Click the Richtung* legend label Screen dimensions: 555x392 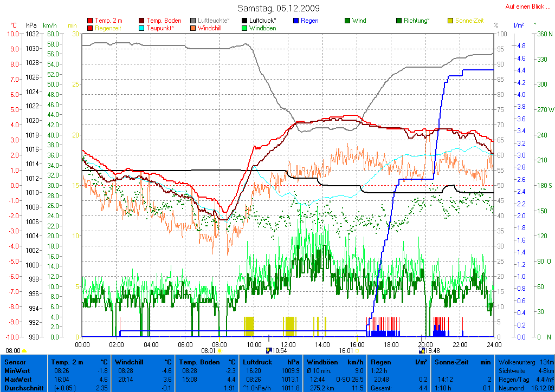tap(417, 21)
